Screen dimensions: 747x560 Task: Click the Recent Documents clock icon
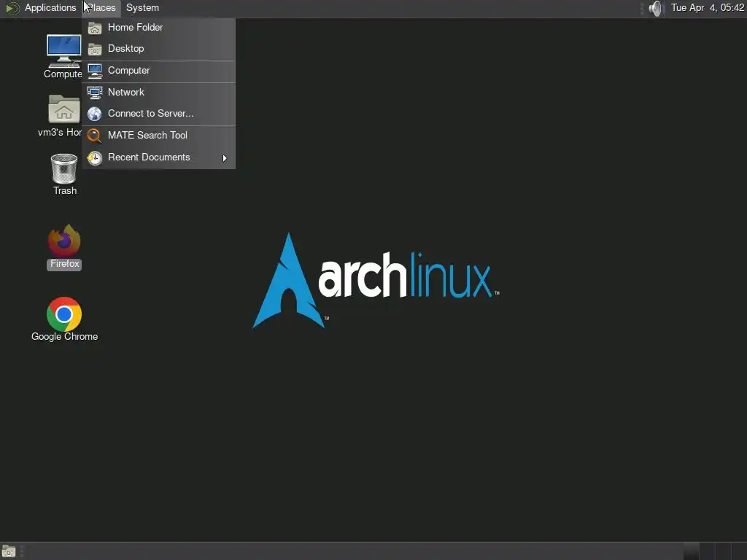95,158
